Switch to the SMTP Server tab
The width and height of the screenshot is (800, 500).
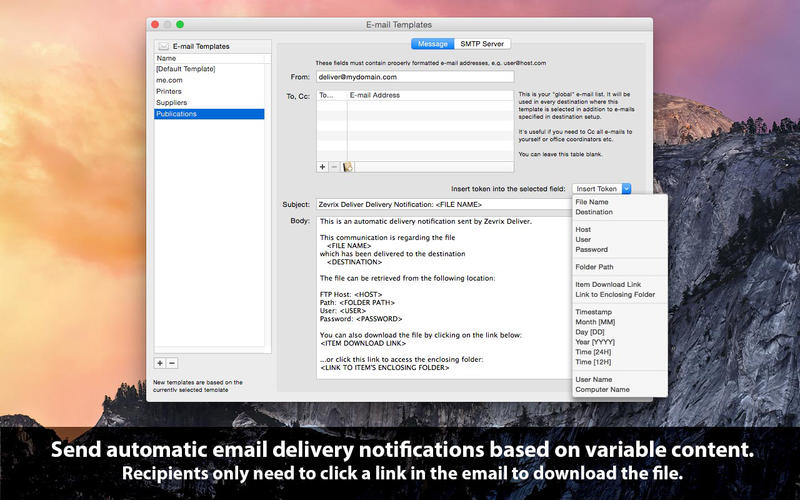(x=483, y=44)
